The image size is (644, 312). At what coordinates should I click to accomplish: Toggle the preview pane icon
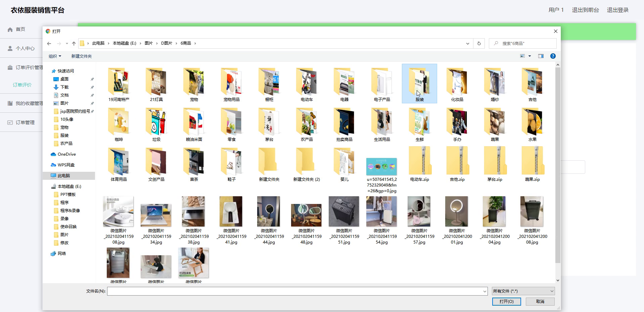pos(541,56)
